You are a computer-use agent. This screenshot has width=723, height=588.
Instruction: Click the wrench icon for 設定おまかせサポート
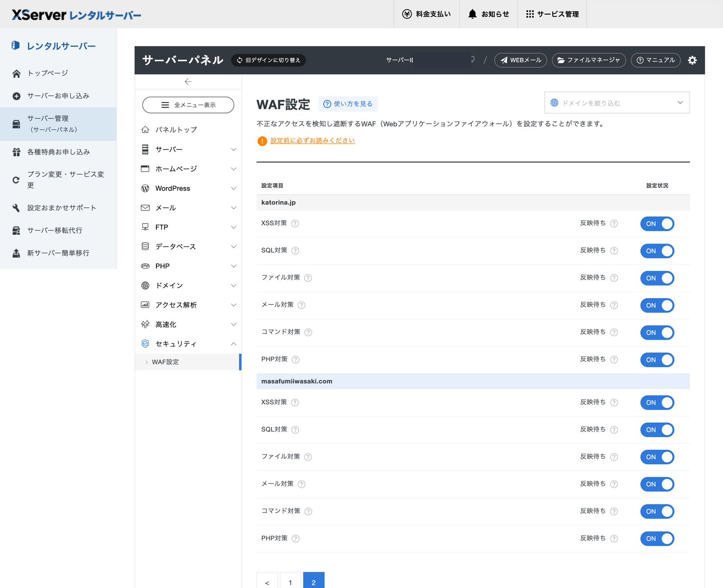[16, 208]
